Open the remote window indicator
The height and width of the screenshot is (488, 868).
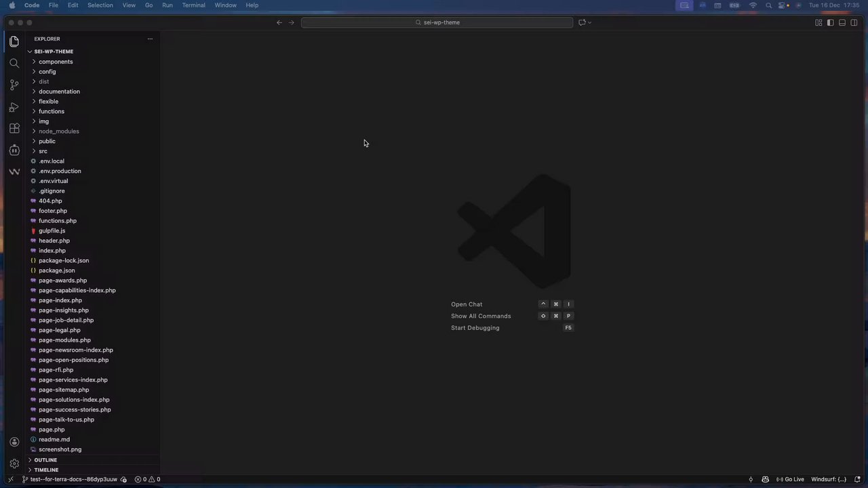pos(10,479)
